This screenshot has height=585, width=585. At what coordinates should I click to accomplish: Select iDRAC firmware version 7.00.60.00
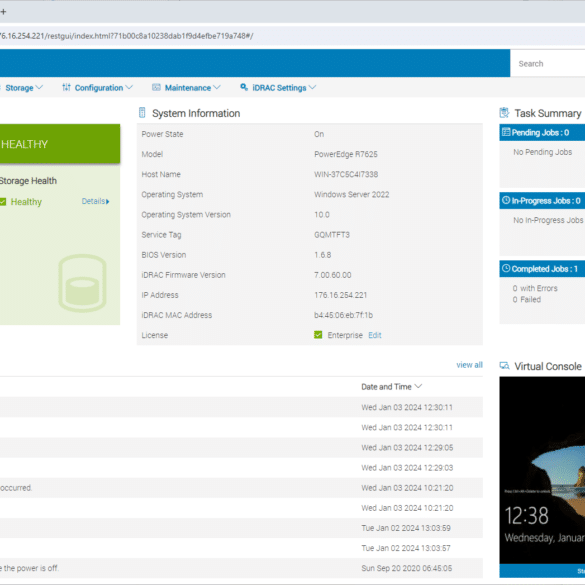pyautogui.click(x=333, y=275)
